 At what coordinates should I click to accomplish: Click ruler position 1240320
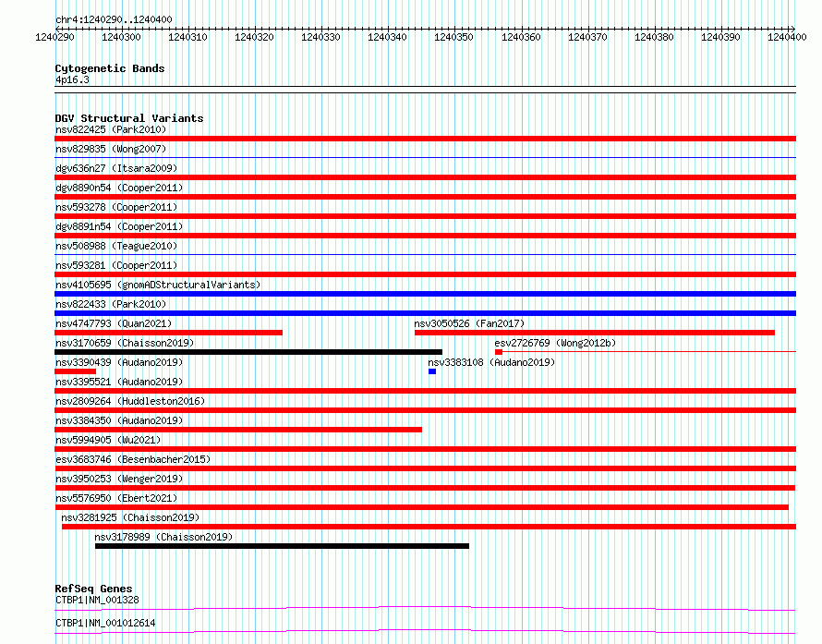coord(254,37)
